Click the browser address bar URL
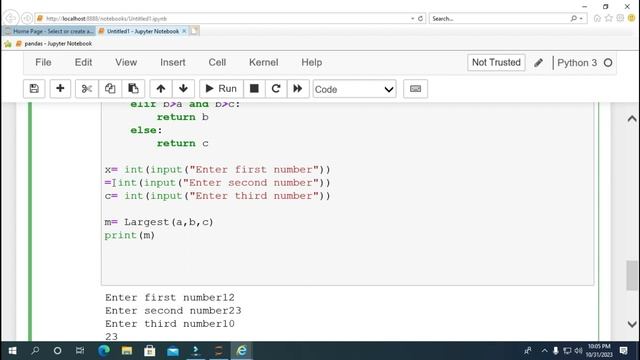The image size is (640, 360). tap(106, 19)
